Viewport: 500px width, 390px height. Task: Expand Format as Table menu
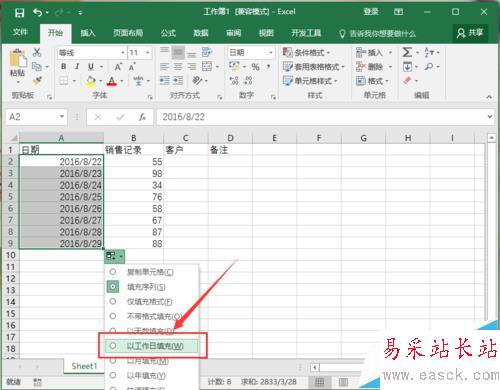click(x=314, y=67)
